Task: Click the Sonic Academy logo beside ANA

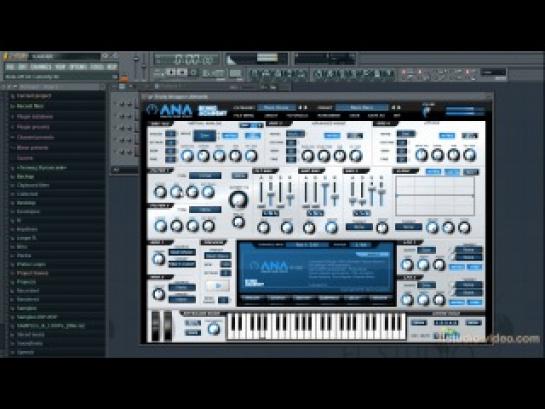Action: point(212,111)
